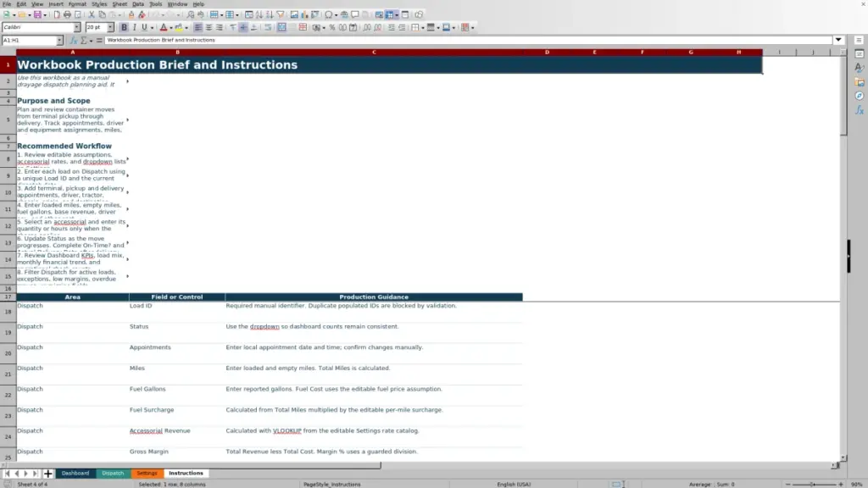Expand the formula bar arrow
The width and height of the screenshot is (868, 488).
(838, 41)
